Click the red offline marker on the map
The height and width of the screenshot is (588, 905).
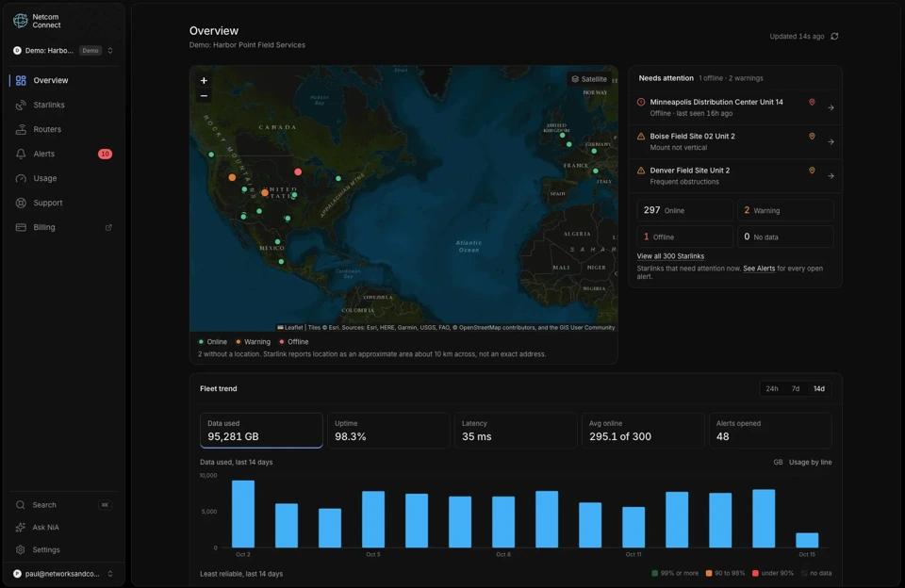coord(298,171)
